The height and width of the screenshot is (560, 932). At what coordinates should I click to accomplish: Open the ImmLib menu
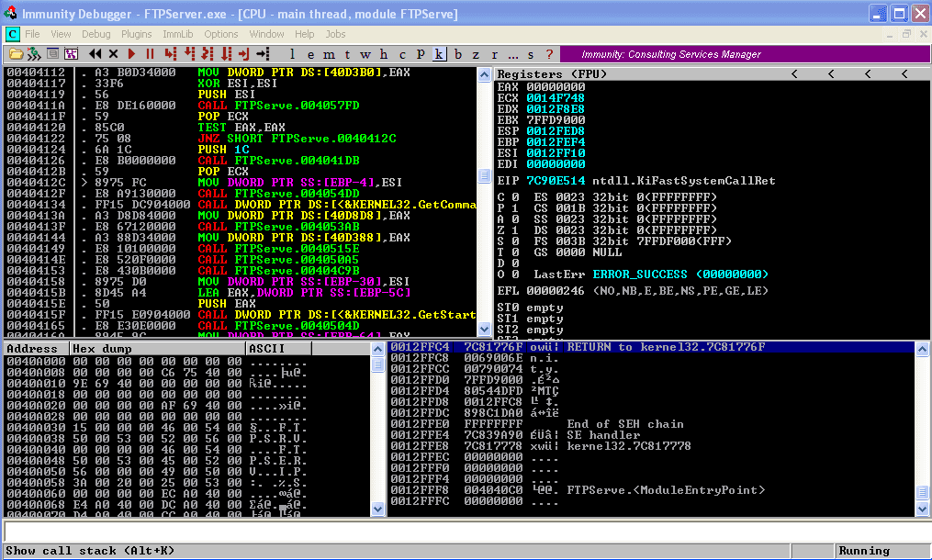(178, 35)
